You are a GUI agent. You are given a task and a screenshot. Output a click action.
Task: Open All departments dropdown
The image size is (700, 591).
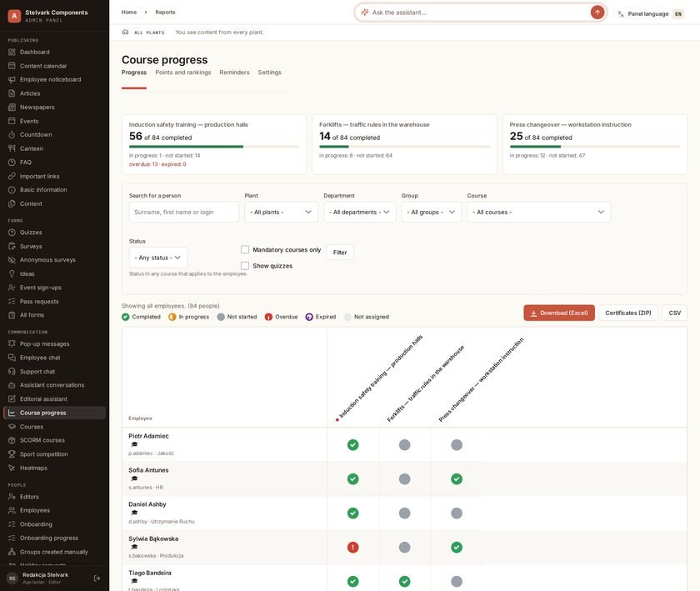(360, 212)
